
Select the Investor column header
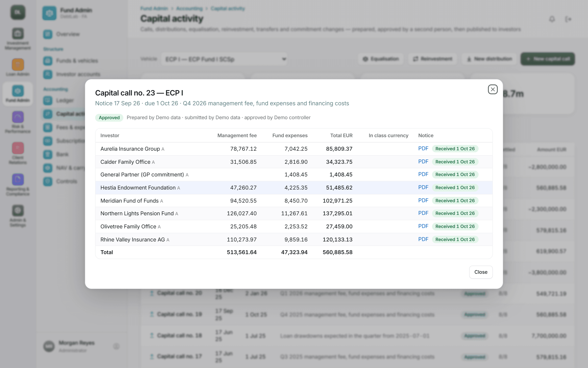(x=110, y=135)
